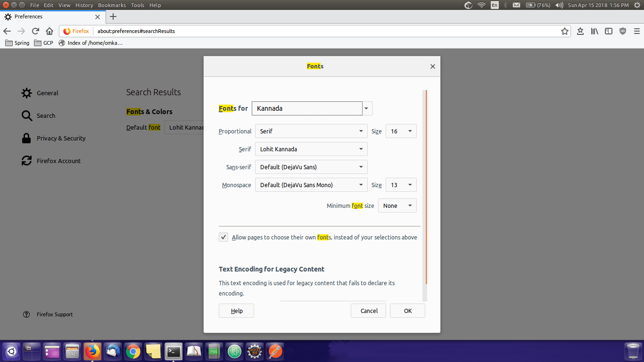Open Default font dropdown behind the dialog
Screen dimensions: 644x362
[x=184, y=127]
